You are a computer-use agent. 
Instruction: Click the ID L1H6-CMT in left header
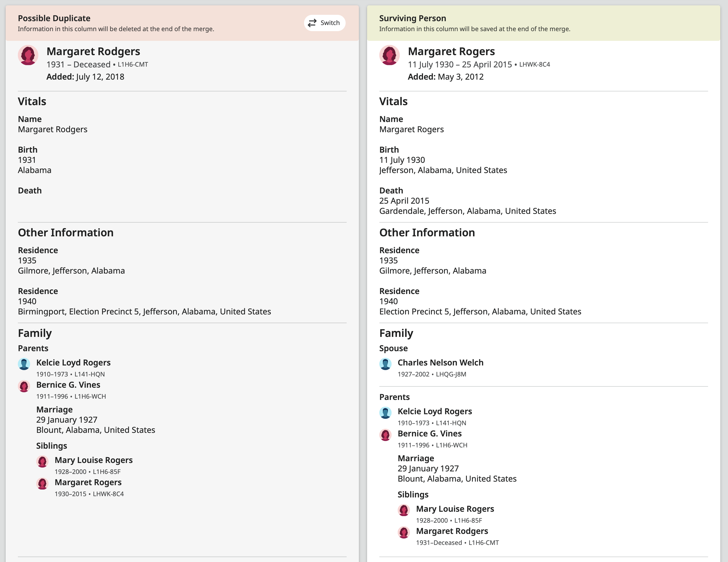[133, 64]
